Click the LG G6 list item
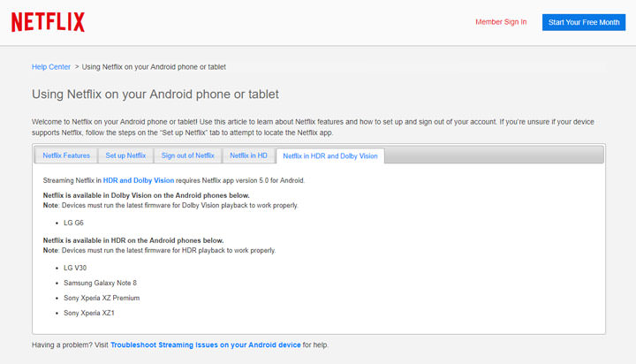636x364 pixels. (x=74, y=223)
